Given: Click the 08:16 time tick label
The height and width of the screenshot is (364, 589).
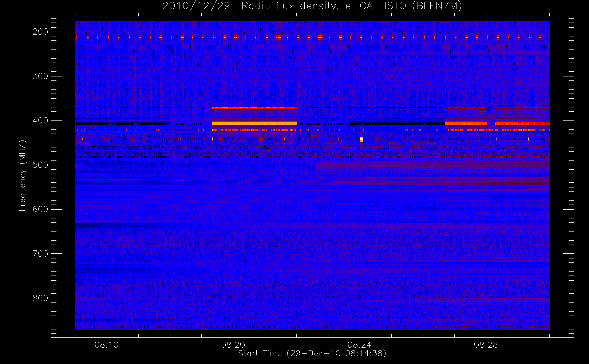Looking at the screenshot, I should 107,345.
